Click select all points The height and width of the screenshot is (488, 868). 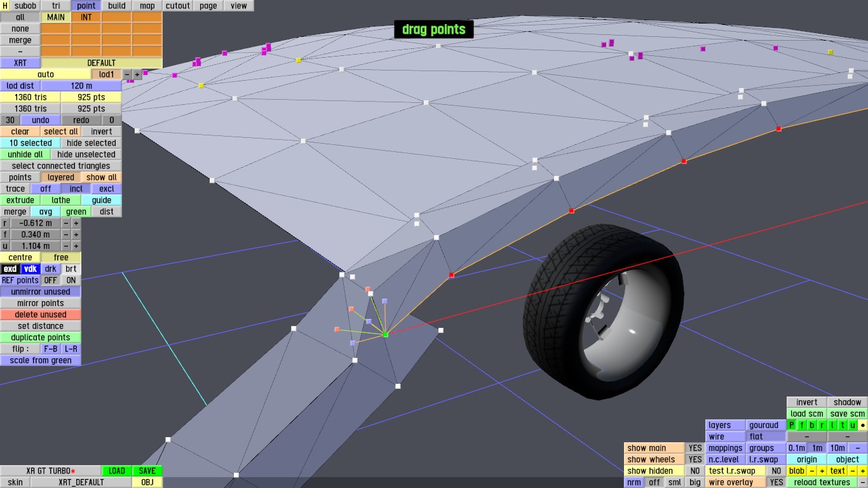click(61, 132)
